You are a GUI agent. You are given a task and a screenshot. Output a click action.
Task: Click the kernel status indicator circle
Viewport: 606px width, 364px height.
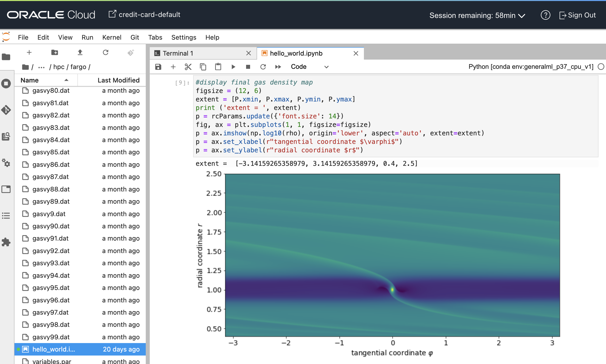pos(602,67)
